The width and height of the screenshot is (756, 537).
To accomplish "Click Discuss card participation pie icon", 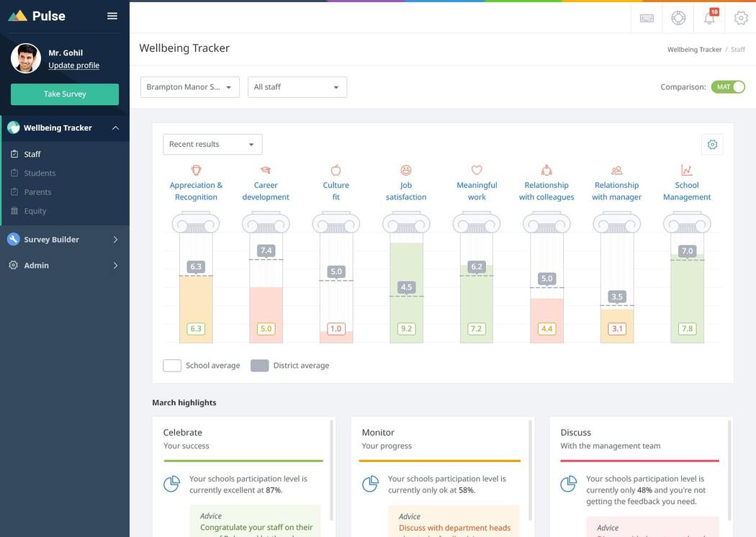I will pyautogui.click(x=569, y=484).
